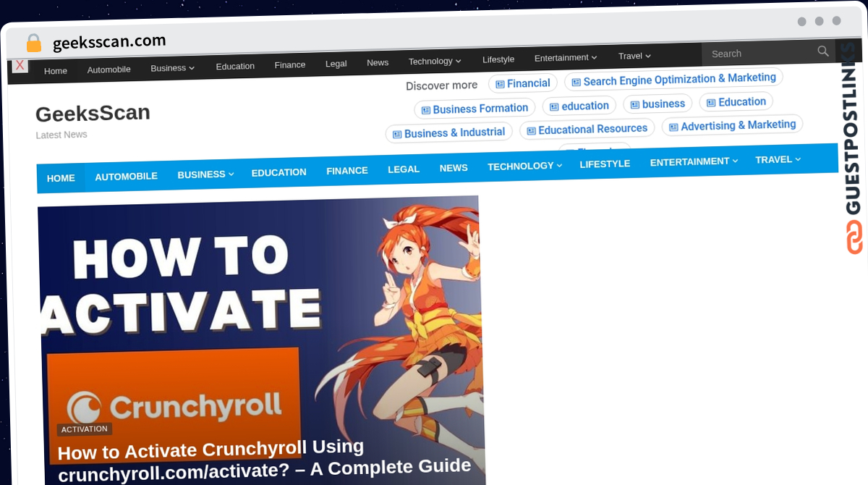Click the Discover more label
Image resolution: width=868 pixels, height=485 pixels.
click(441, 85)
